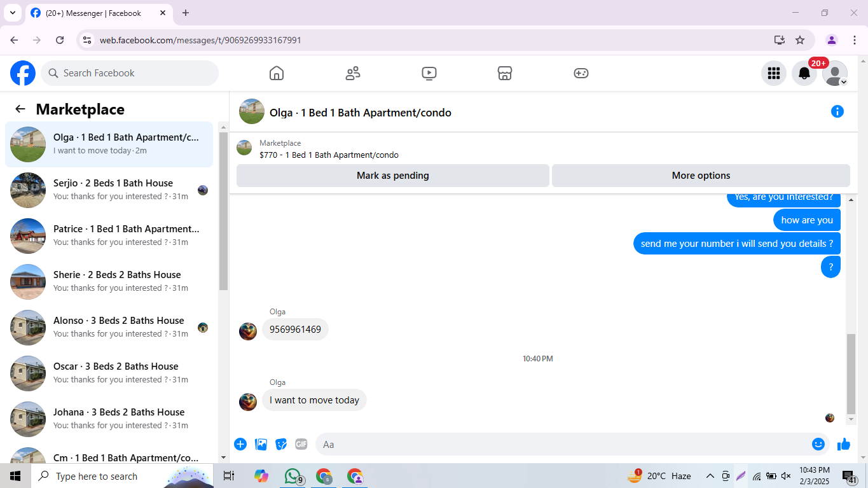Open the $770 listing link in header
The image size is (868, 488).
tap(329, 155)
